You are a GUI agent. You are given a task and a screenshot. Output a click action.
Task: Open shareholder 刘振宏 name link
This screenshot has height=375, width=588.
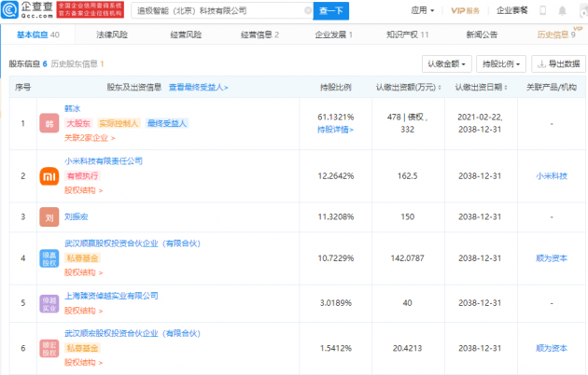pyautogui.click(x=77, y=217)
